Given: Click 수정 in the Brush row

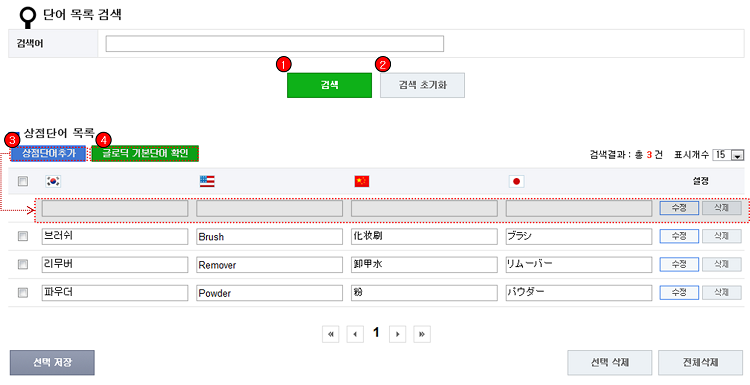Looking at the screenshot, I should pyautogui.click(x=679, y=236).
